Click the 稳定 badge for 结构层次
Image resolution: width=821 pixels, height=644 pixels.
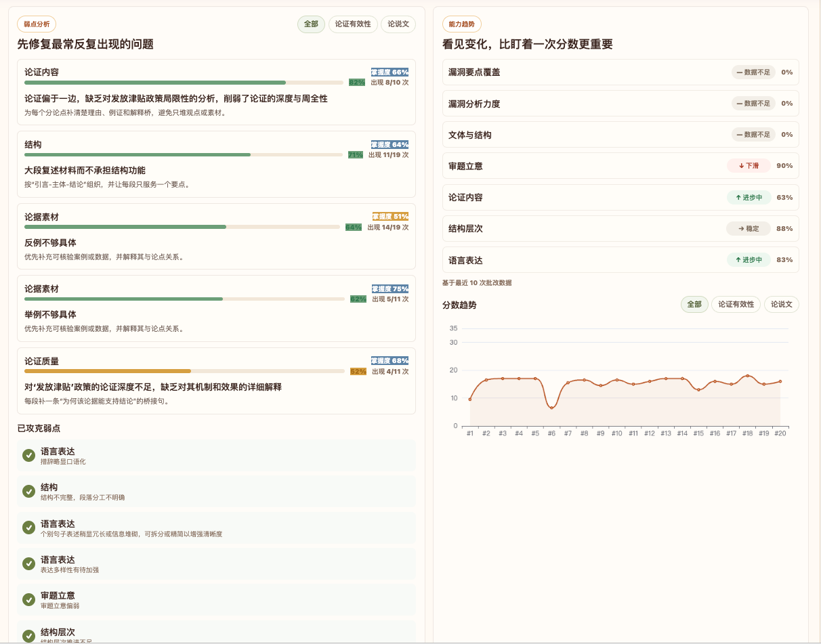tap(749, 228)
